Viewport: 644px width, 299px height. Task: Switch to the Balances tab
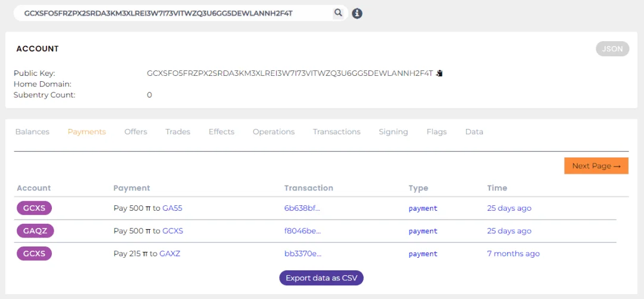32,132
